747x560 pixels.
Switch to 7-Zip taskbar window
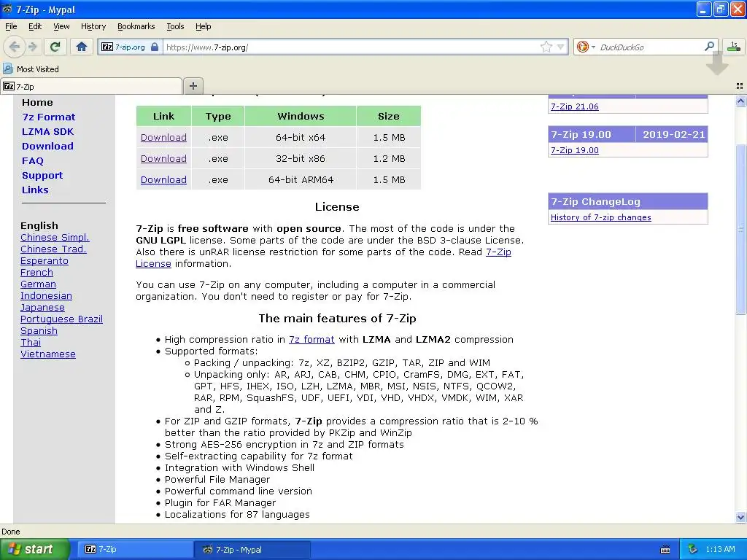(135, 550)
